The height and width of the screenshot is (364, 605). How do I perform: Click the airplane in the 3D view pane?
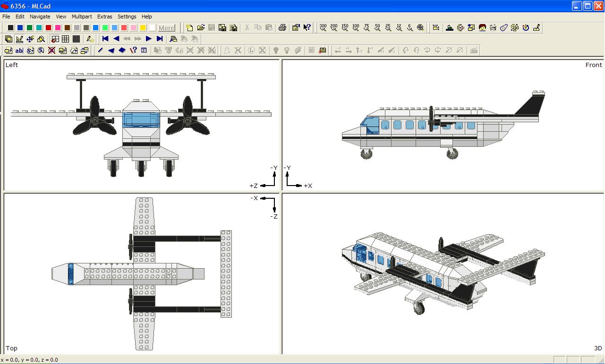click(443, 273)
